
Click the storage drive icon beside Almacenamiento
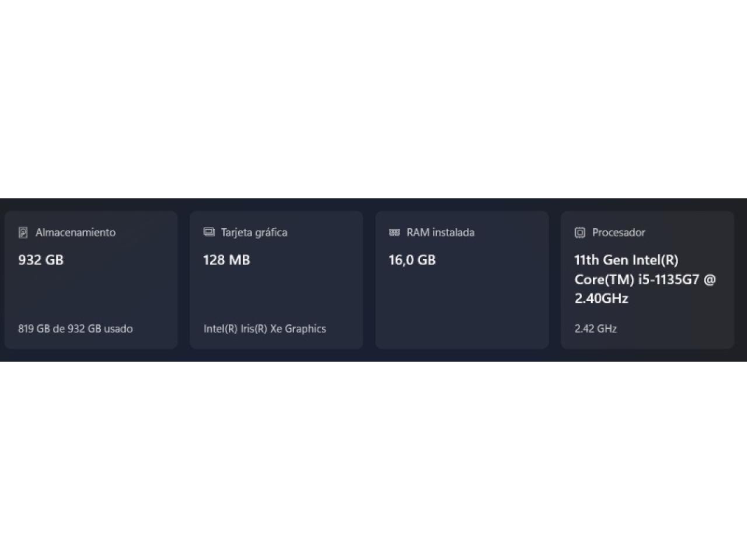coord(23,233)
